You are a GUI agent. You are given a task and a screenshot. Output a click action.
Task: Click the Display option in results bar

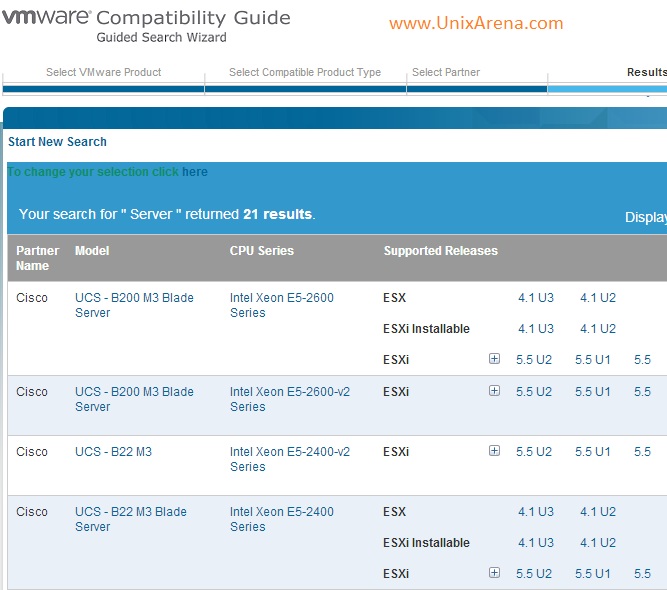click(646, 217)
